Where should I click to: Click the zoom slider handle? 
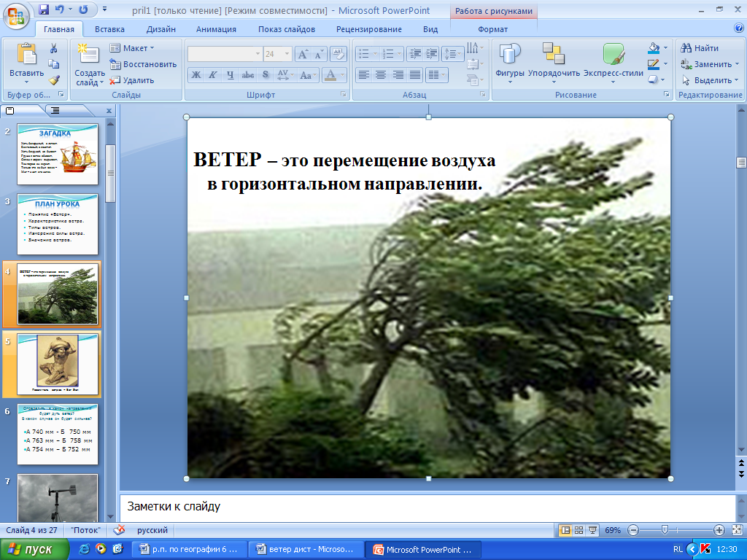click(x=665, y=529)
